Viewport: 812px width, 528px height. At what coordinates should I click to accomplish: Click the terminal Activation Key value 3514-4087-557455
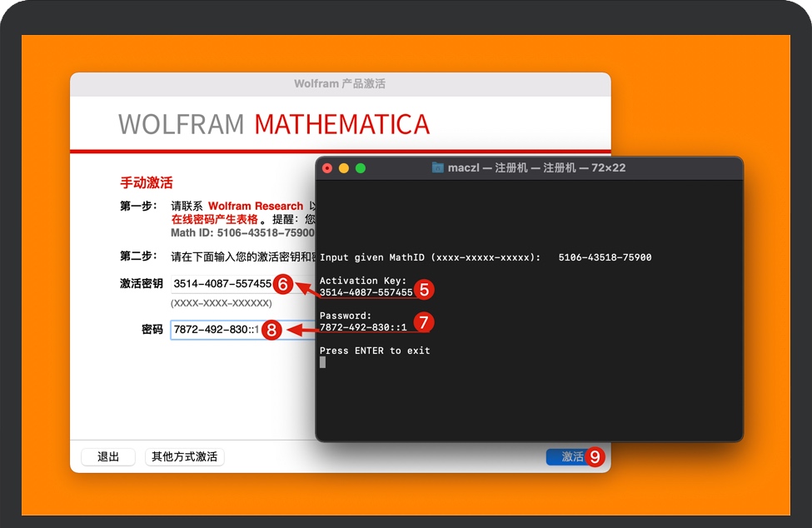[366, 292]
